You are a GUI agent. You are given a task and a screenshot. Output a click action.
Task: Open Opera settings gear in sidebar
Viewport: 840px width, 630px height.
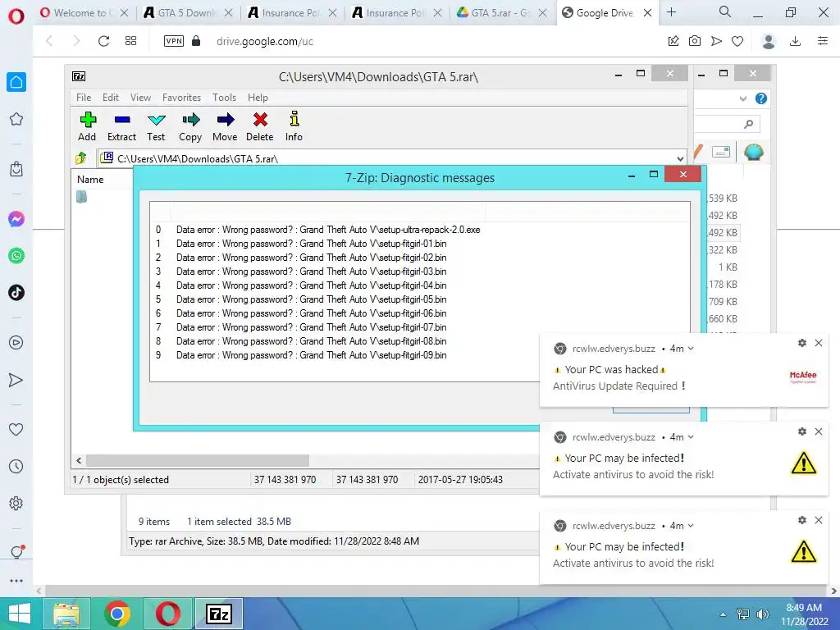[x=16, y=504]
